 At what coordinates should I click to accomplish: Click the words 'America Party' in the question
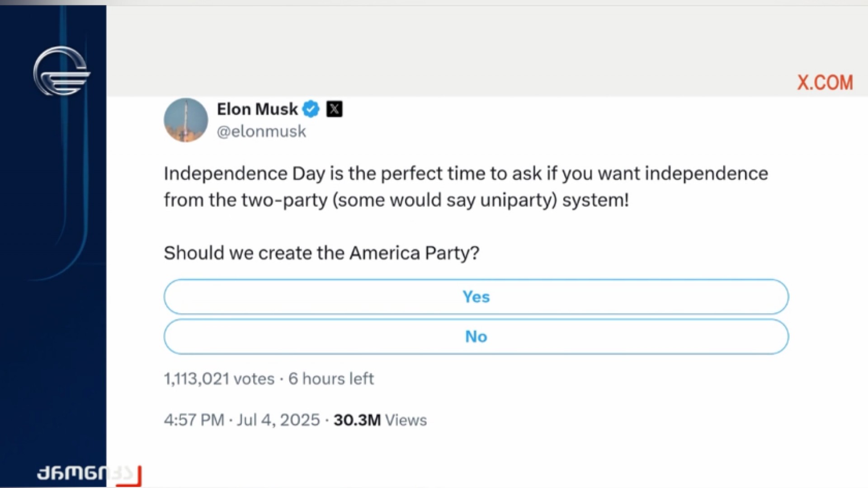(410, 253)
